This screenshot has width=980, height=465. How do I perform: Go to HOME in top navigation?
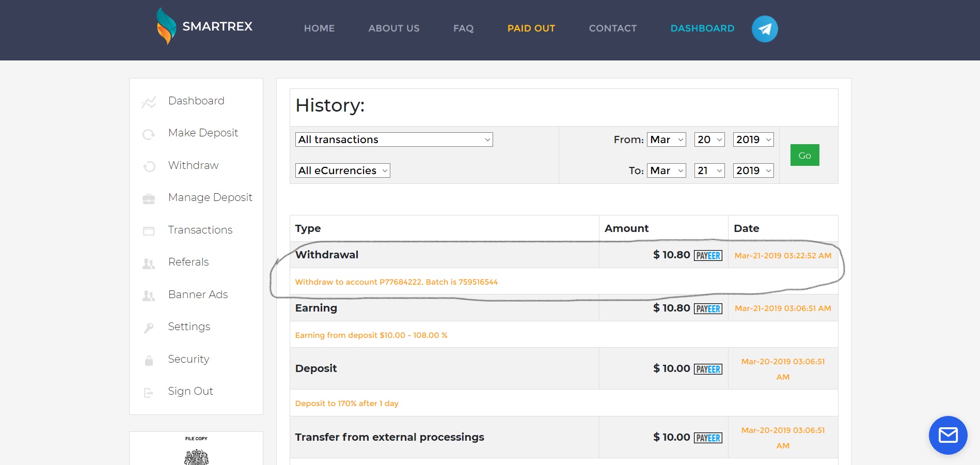tap(319, 28)
